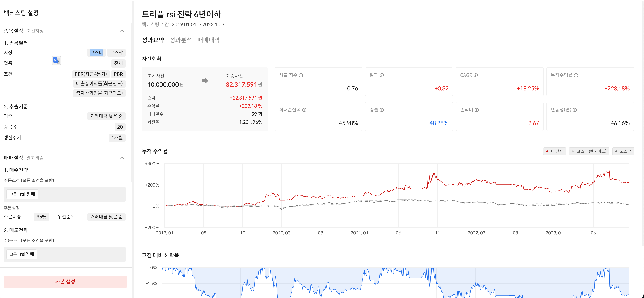Viewport: 644px width, 298px height.
Task: Click the 사본 생성 button
Action: pyautogui.click(x=65, y=281)
